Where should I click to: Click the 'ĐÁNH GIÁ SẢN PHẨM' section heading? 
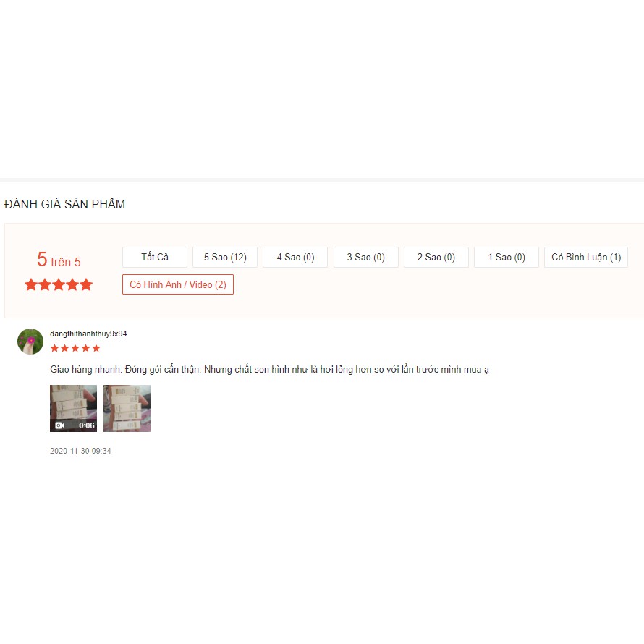[x=64, y=204]
